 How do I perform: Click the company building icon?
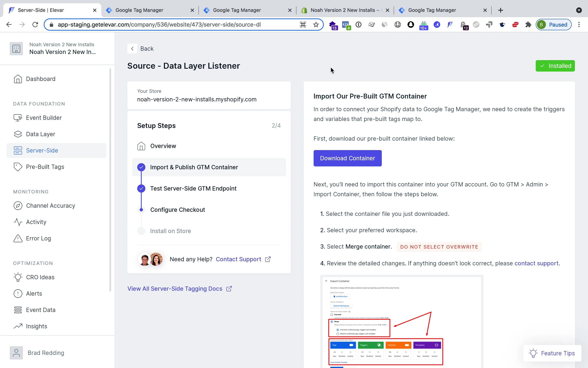pyautogui.click(x=16, y=48)
